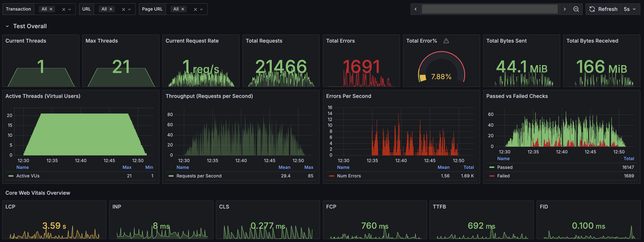This screenshot has width=644, height=242.
Task: Open the 5s refresh interval dropdown
Action: 630,9
